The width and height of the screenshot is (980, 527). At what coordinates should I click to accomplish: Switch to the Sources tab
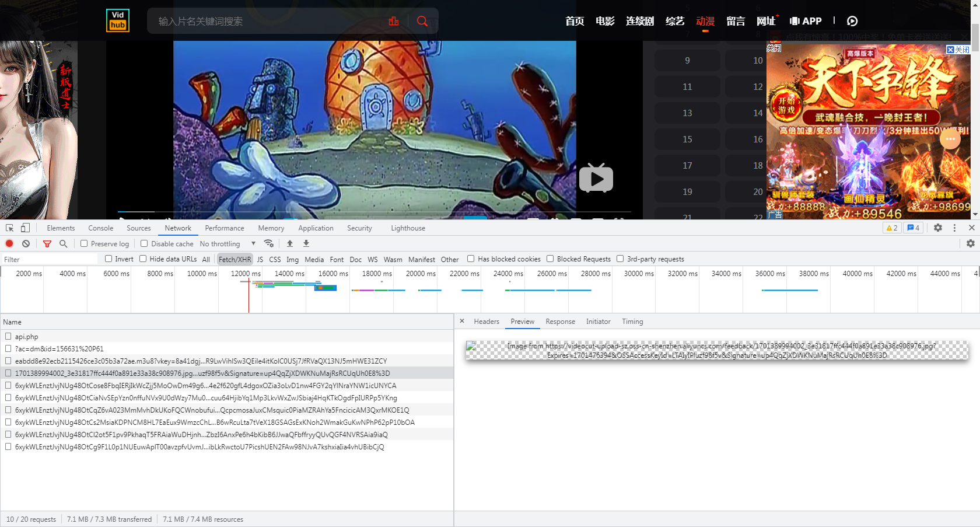pyautogui.click(x=139, y=228)
